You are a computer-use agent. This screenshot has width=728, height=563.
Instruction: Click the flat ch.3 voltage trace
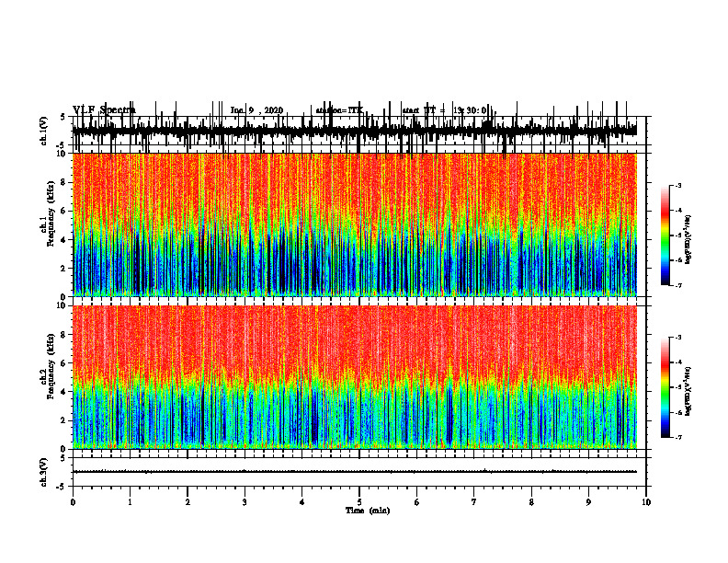[355, 472]
